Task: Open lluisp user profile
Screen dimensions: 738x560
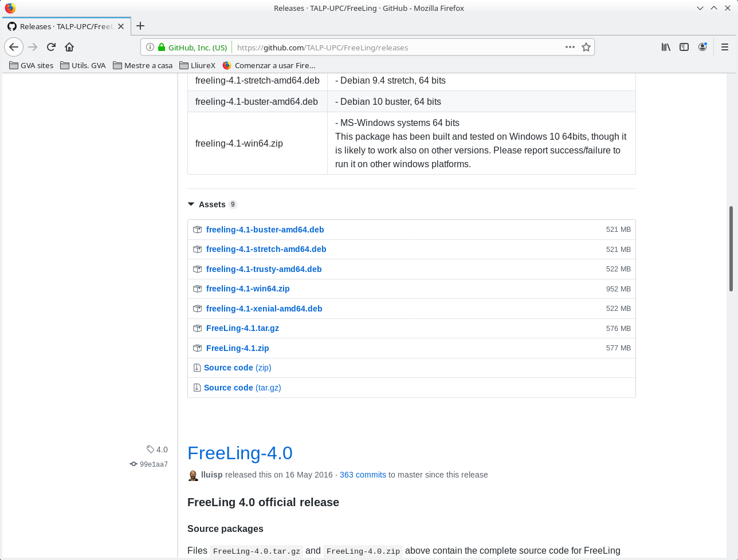Action: click(x=211, y=475)
